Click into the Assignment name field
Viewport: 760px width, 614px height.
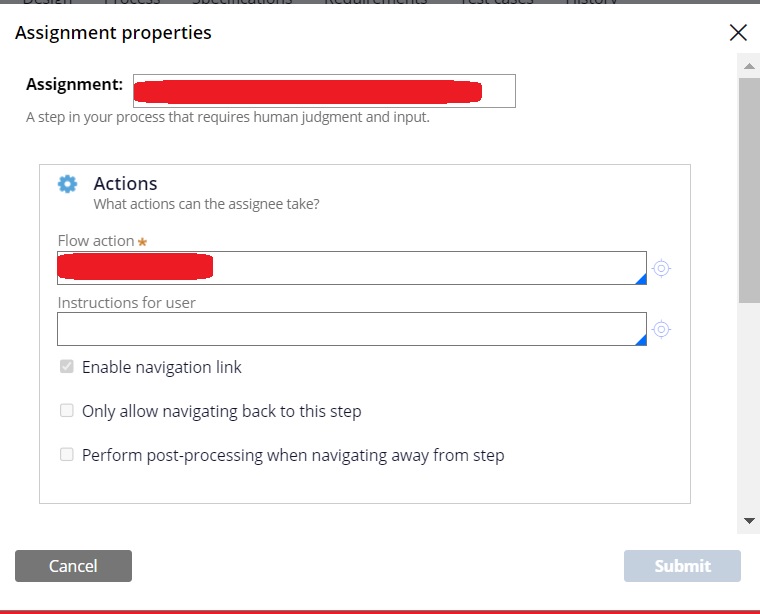click(324, 90)
